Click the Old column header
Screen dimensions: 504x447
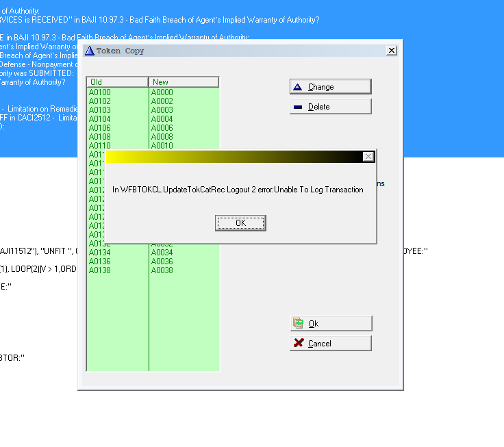pyautogui.click(x=117, y=82)
